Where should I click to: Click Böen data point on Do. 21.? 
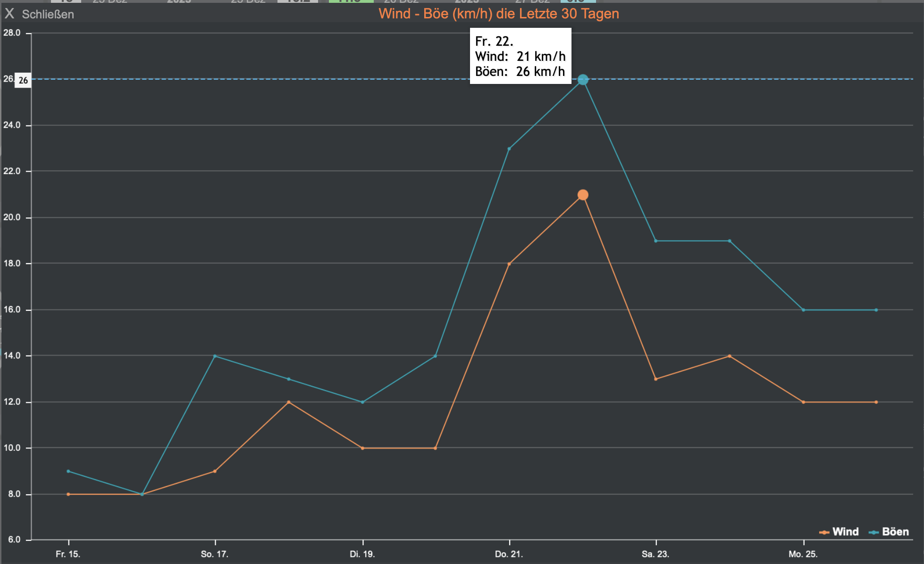point(509,149)
